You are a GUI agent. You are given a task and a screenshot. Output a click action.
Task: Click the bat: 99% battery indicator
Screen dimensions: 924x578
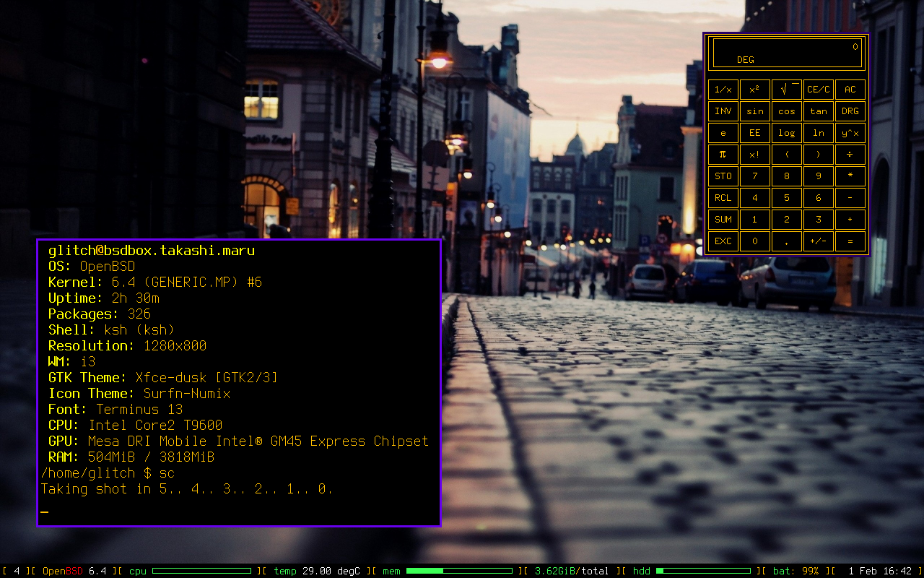[x=796, y=571]
